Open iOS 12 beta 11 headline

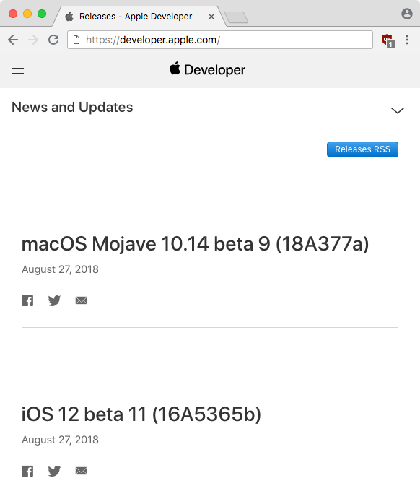click(x=141, y=414)
